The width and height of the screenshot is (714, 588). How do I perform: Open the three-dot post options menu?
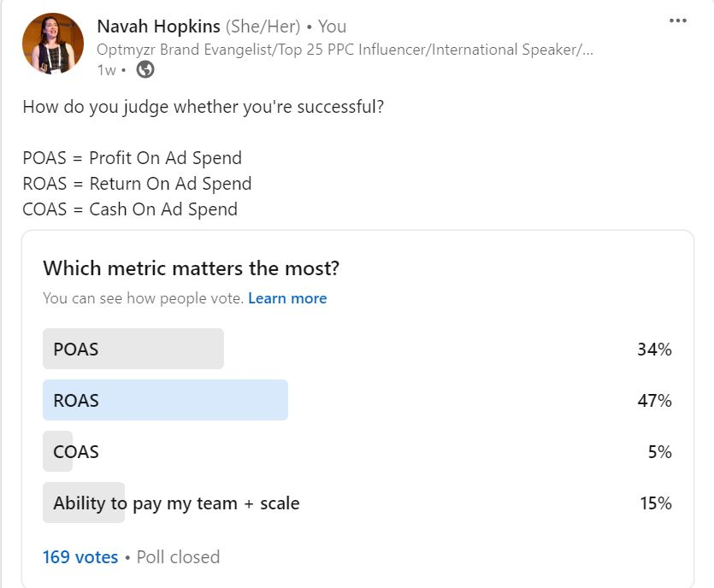(x=677, y=21)
